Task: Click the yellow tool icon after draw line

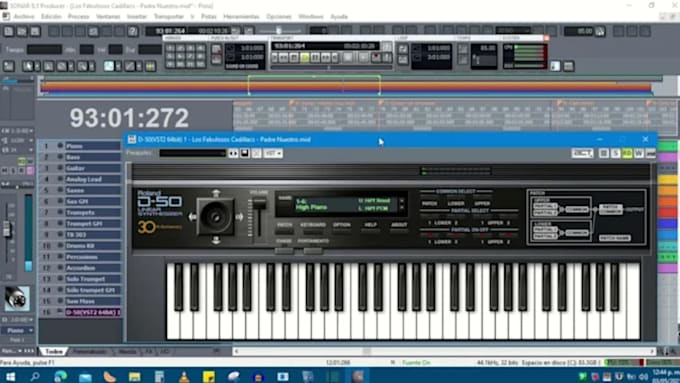Action: [150, 66]
